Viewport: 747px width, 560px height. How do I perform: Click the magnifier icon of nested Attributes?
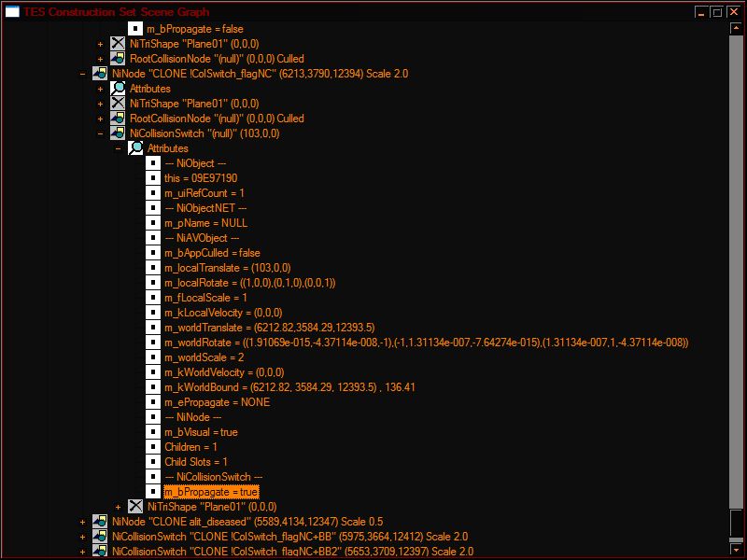(x=135, y=148)
